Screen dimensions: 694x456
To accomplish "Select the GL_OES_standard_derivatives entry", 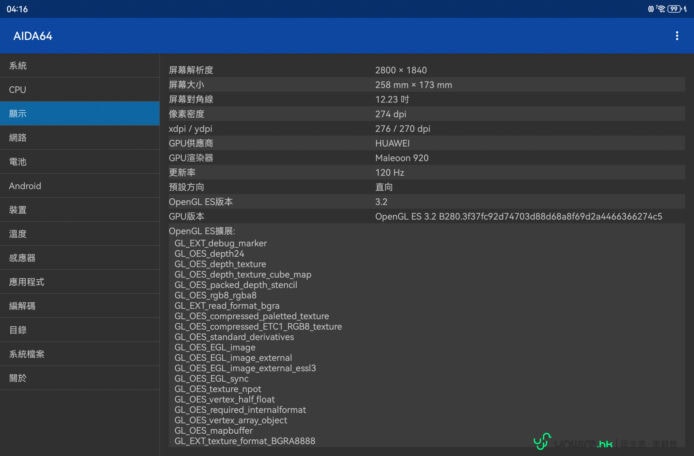I will click(x=234, y=337).
